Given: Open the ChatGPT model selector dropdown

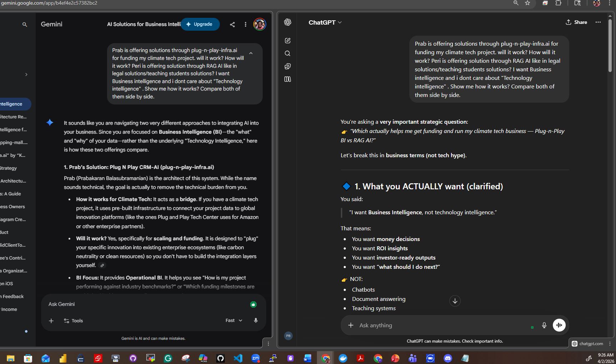Looking at the screenshot, I should point(325,22).
